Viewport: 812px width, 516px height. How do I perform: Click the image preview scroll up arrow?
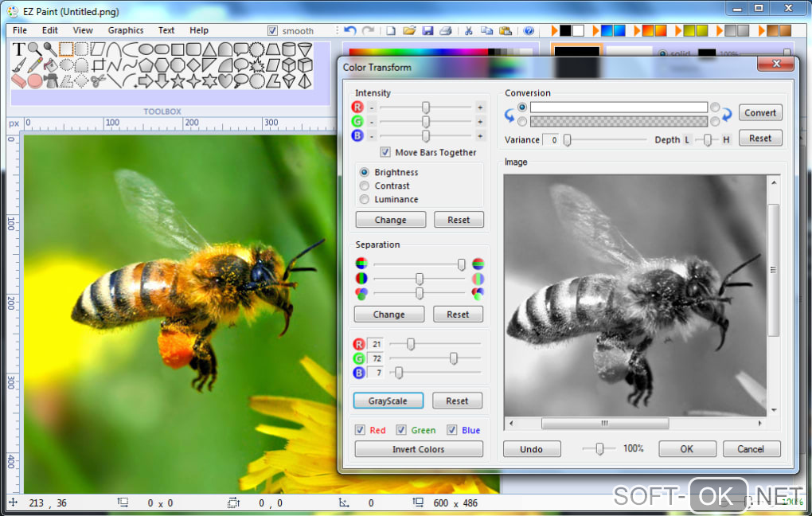(x=774, y=182)
